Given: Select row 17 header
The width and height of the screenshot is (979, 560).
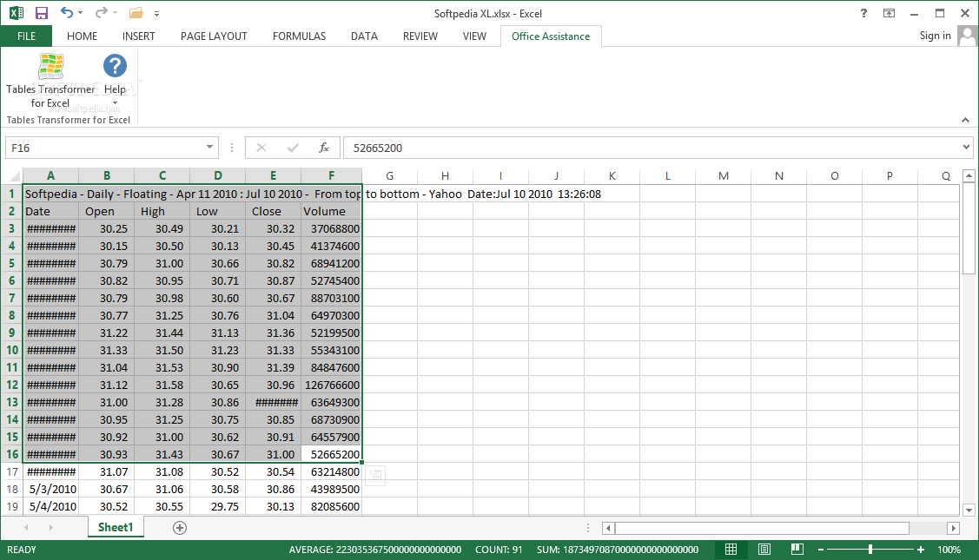Looking at the screenshot, I should point(12,472).
